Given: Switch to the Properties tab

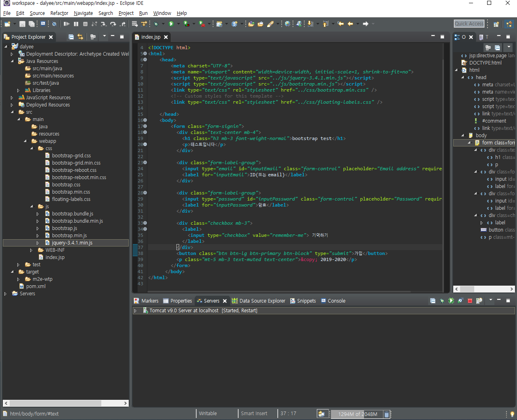Looking at the screenshot, I should [178, 301].
